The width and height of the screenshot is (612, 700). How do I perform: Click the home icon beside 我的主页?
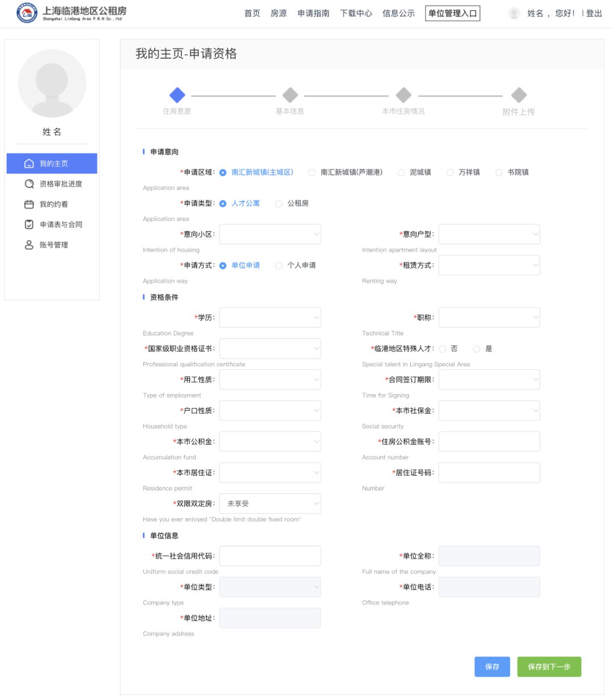29,164
